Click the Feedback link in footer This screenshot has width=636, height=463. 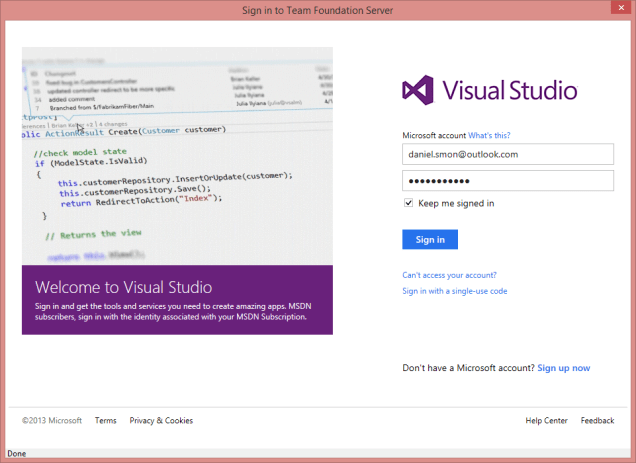click(597, 421)
